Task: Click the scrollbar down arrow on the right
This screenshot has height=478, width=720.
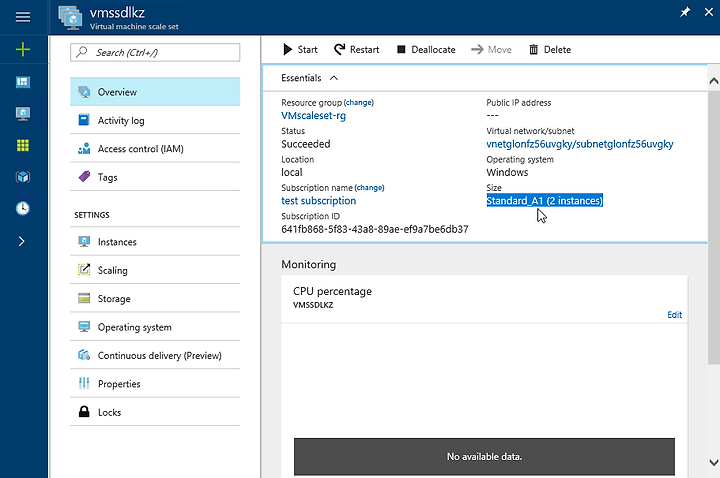Action: click(x=714, y=462)
